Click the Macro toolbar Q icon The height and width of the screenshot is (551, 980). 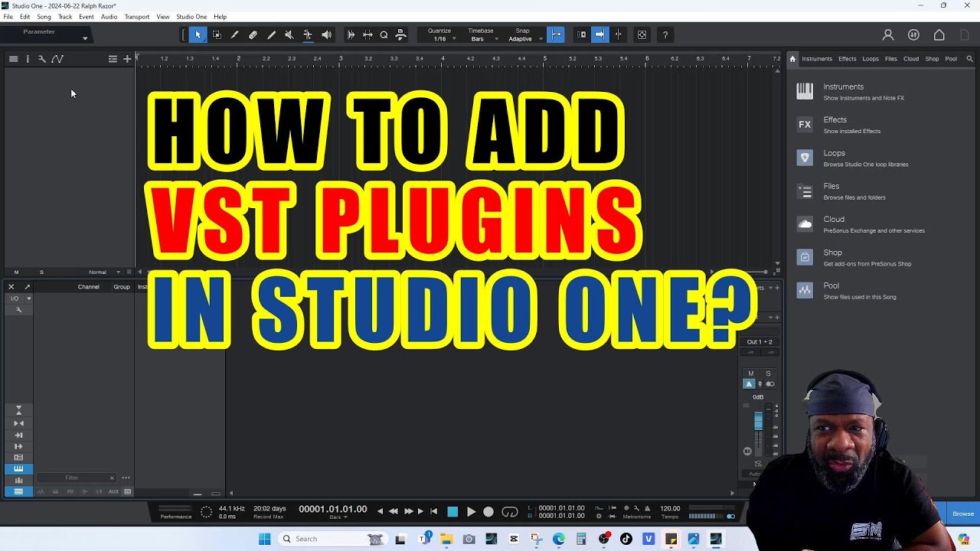pyautogui.click(x=384, y=34)
